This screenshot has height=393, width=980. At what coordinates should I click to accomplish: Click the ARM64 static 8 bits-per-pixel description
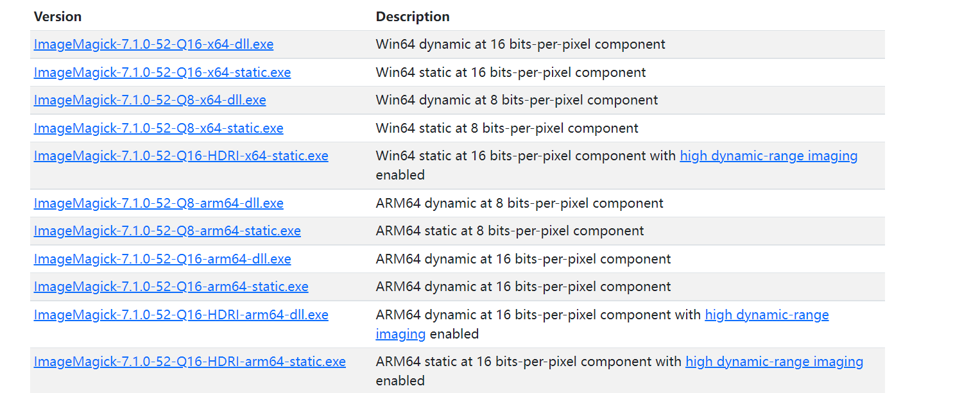(510, 231)
